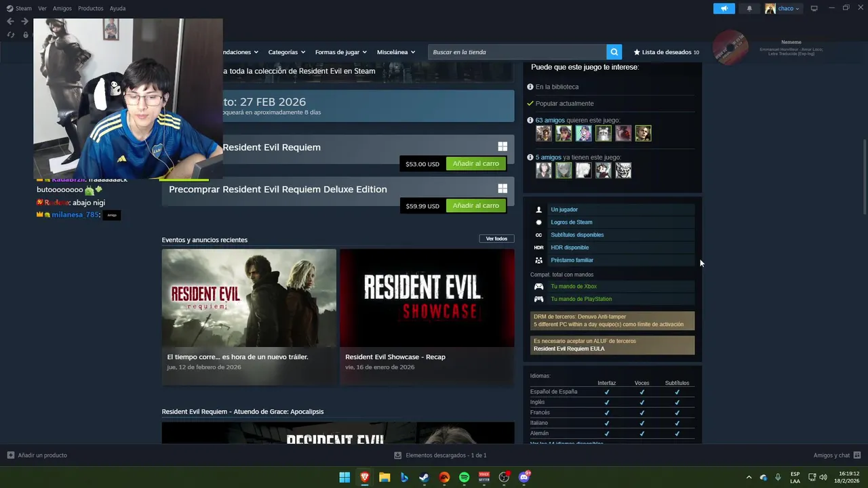
Task: Open the Amigos menu
Action: [62, 8]
